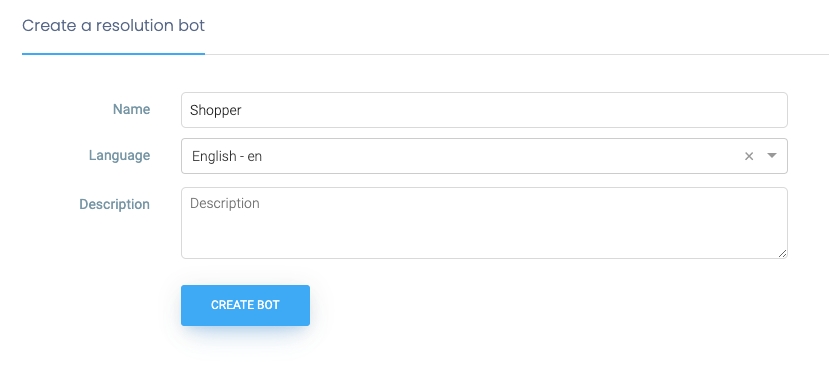Click the Create Bot button

[x=245, y=305]
